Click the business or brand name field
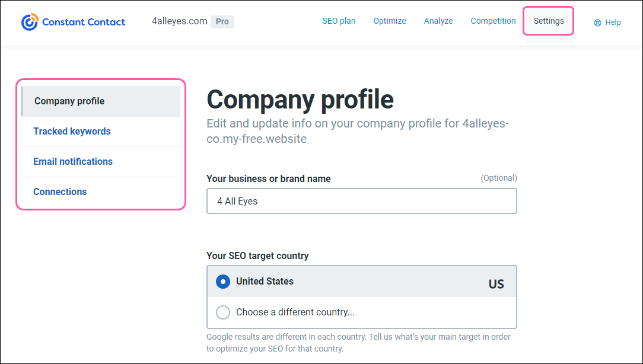643x364 pixels. coord(362,201)
